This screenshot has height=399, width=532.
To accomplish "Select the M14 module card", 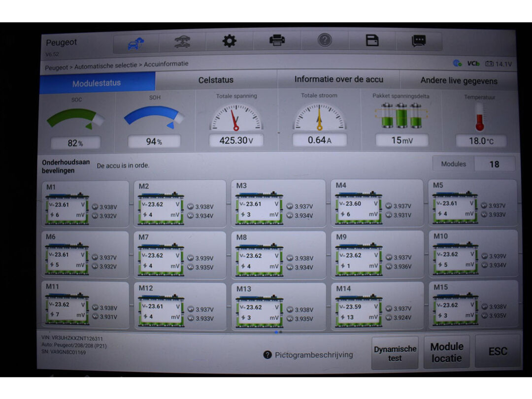I will (x=377, y=305).
